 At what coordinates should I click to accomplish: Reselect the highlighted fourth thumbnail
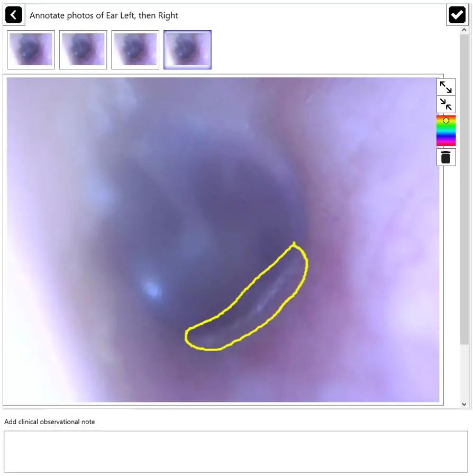(187, 49)
